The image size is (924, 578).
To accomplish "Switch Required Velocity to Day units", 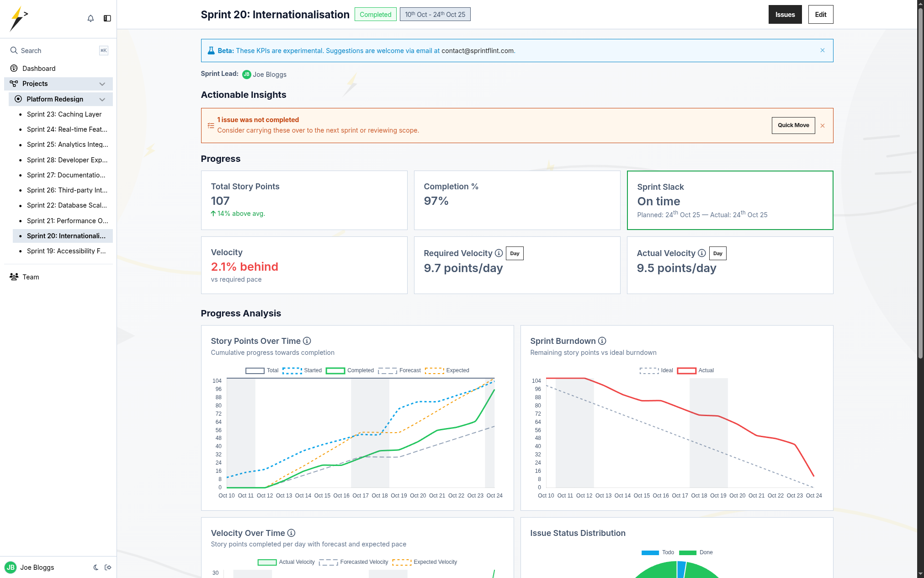I will (515, 253).
